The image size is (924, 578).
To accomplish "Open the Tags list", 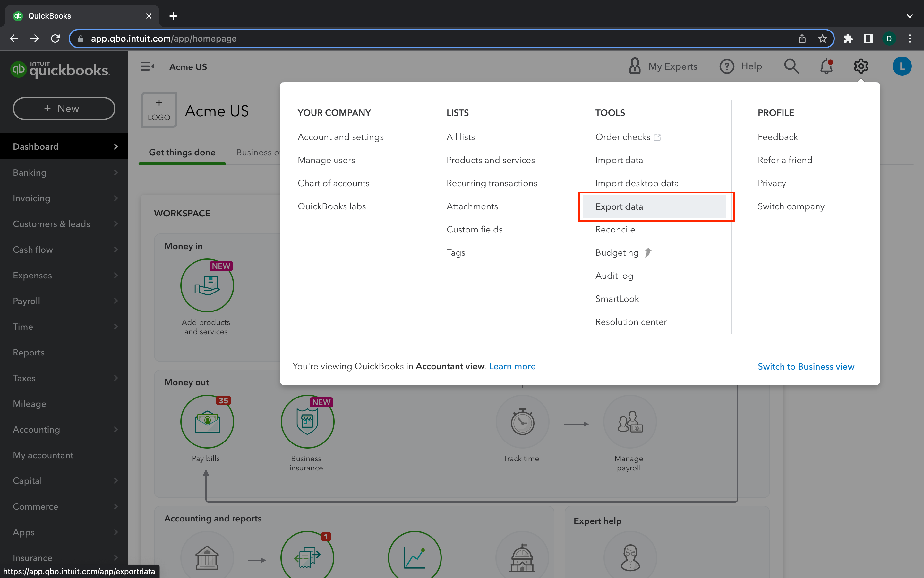I will pyautogui.click(x=456, y=253).
